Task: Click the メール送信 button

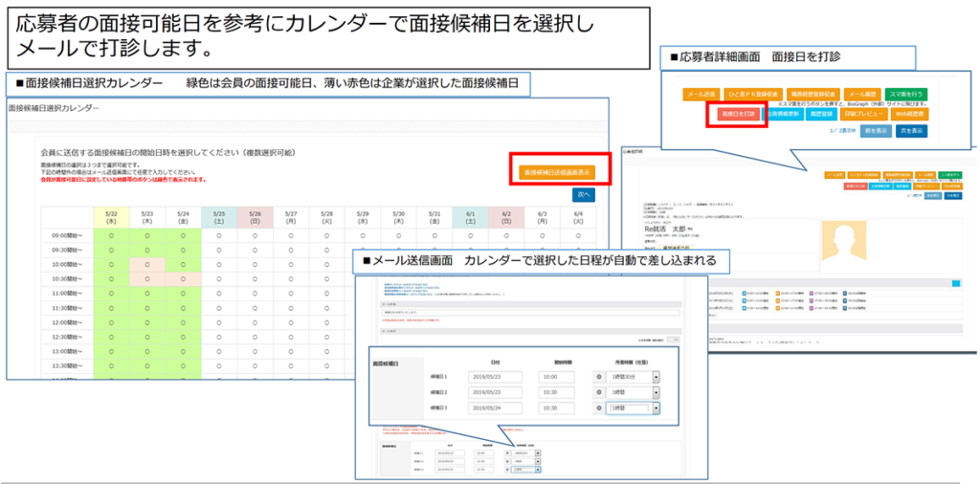Action: point(702,95)
